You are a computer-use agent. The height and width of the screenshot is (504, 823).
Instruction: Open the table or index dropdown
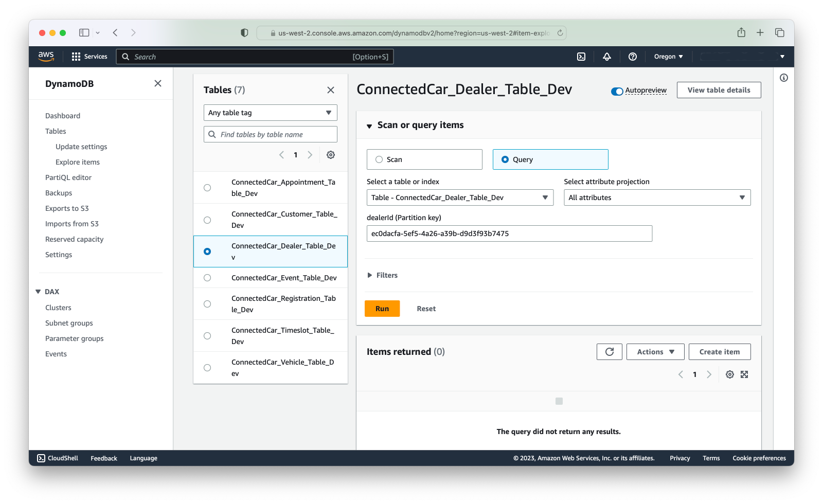460,197
